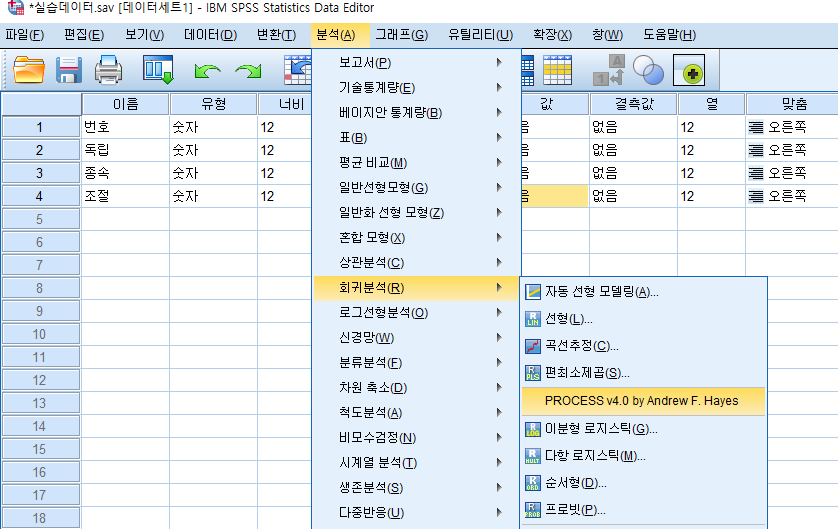Viewport: 838px width, 529px height.
Task: Click the Curve Estimation red line icon
Action: (533, 346)
